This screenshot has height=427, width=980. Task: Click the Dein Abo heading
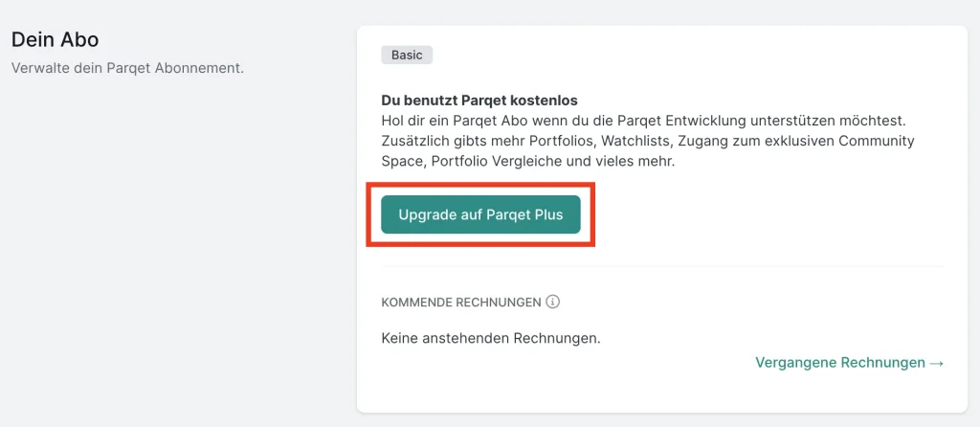click(55, 40)
